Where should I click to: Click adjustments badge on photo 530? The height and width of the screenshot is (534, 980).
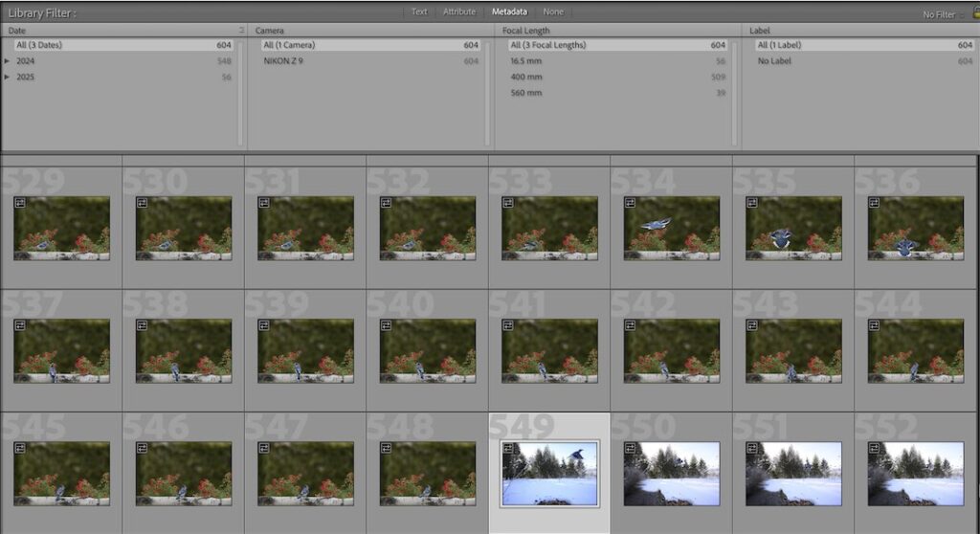point(142,203)
